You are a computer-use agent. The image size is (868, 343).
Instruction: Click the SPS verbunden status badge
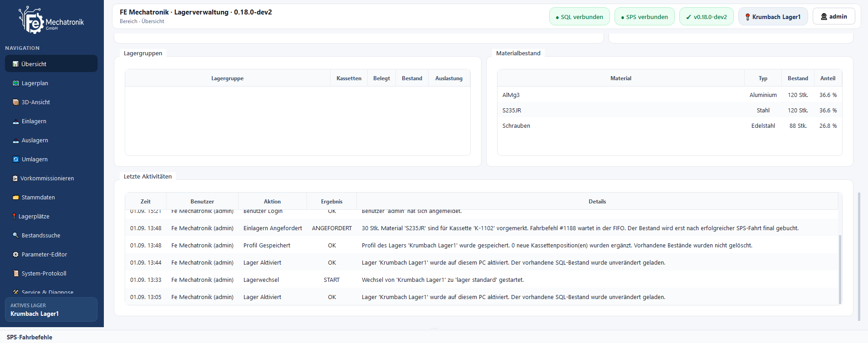tap(644, 17)
